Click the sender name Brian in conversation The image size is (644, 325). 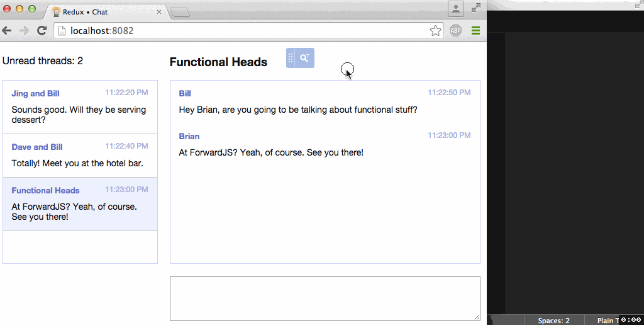[189, 136]
